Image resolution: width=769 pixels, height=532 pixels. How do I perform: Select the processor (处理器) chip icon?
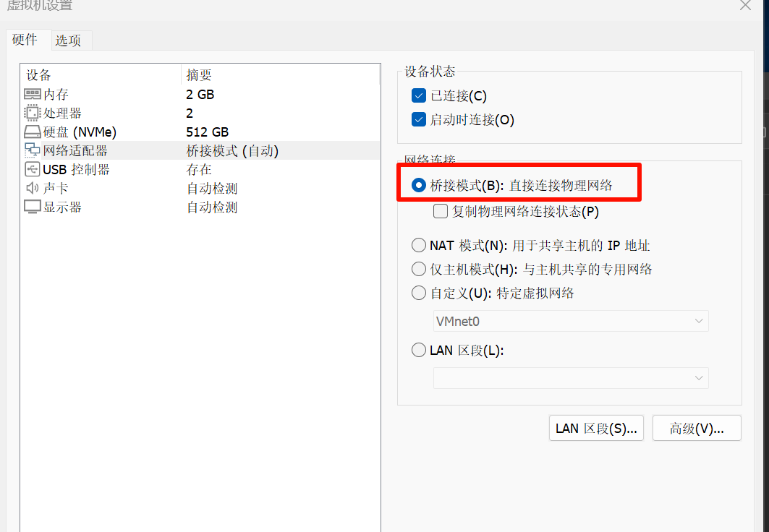pyautogui.click(x=33, y=113)
